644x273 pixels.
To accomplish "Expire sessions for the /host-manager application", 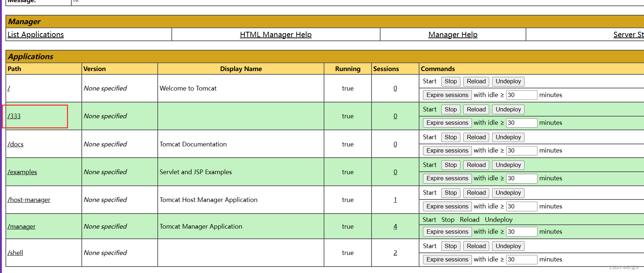I will (447, 206).
